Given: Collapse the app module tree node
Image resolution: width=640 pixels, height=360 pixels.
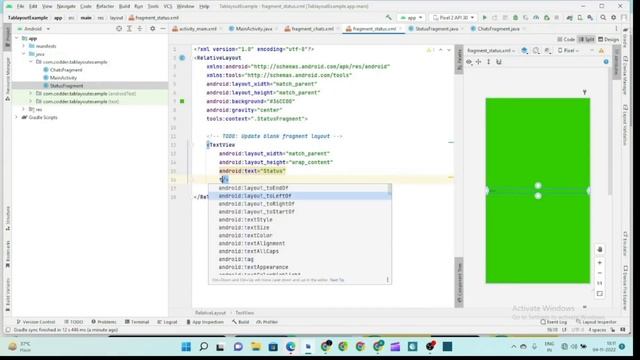Looking at the screenshot, I should [17, 38].
